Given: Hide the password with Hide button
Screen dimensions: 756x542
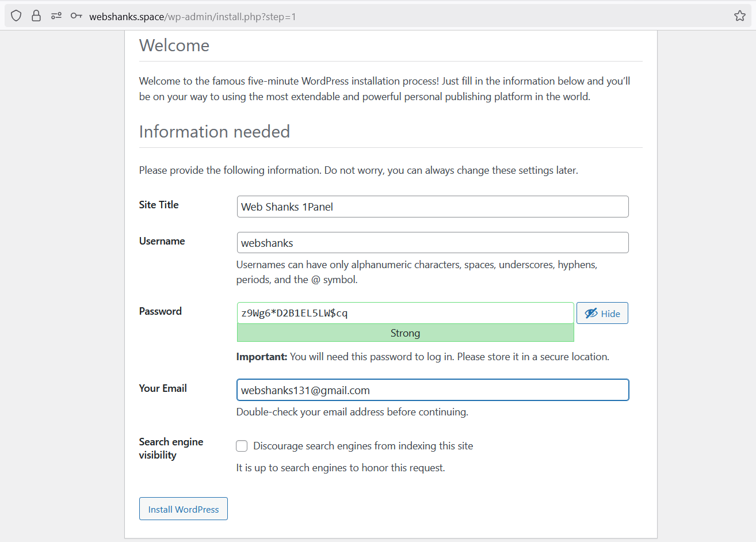Looking at the screenshot, I should coord(602,313).
